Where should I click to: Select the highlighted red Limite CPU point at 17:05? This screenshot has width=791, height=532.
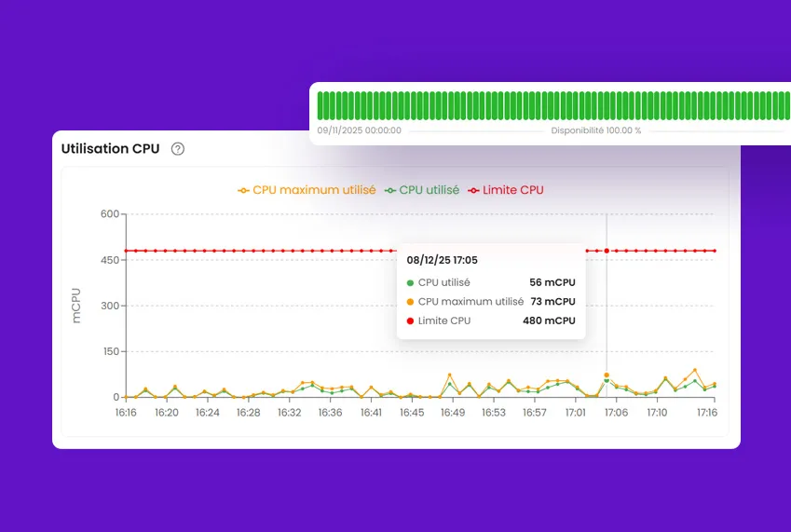point(607,251)
